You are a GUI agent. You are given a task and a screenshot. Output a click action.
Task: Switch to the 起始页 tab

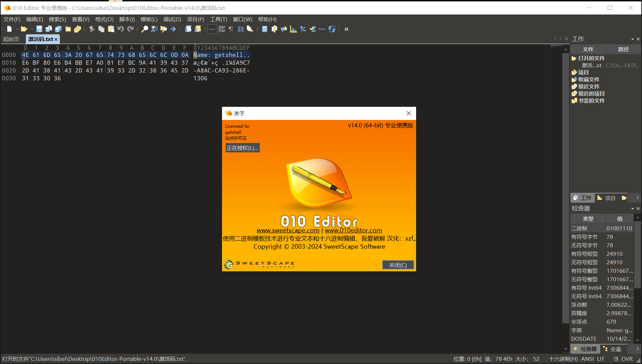[11, 39]
